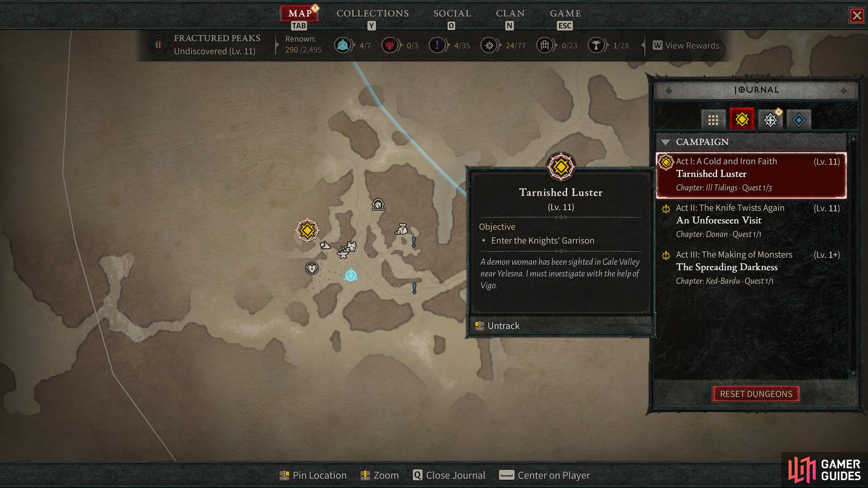Toggle the campaign quests journal filter
This screenshot has height=488, width=868.
pos(742,119)
